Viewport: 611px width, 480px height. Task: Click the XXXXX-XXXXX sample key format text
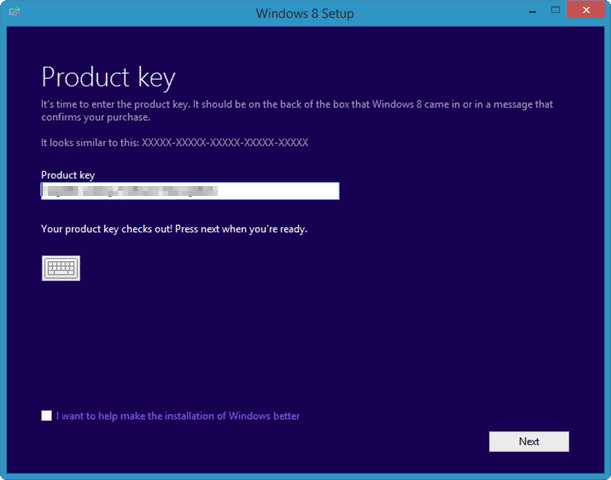tap(225, 143)
